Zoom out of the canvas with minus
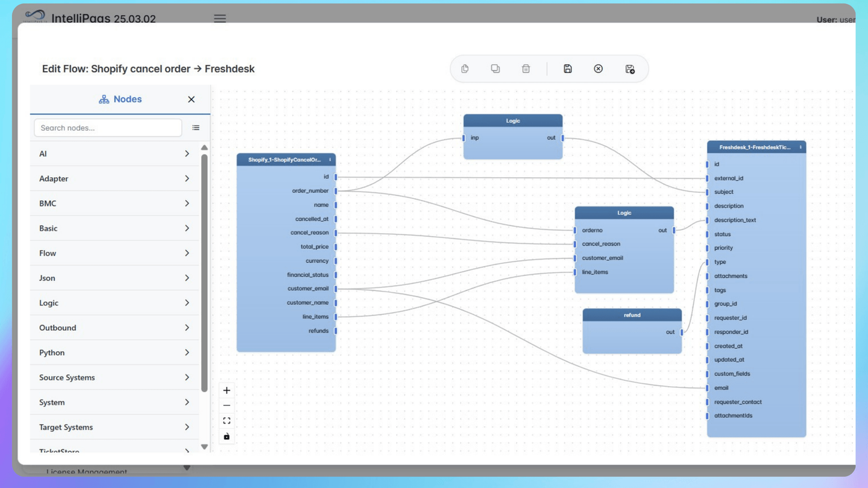This screenshot has height=488, width=868. coord(227,405)
